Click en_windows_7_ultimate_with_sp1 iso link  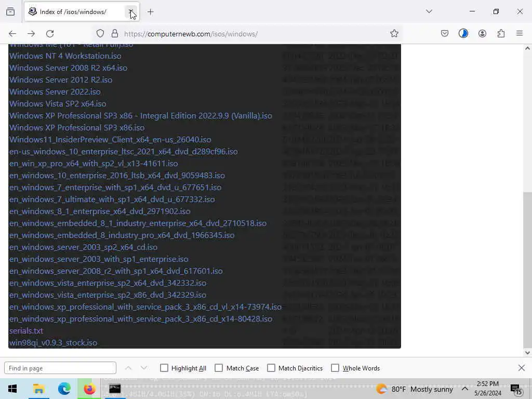pos(112,199)
